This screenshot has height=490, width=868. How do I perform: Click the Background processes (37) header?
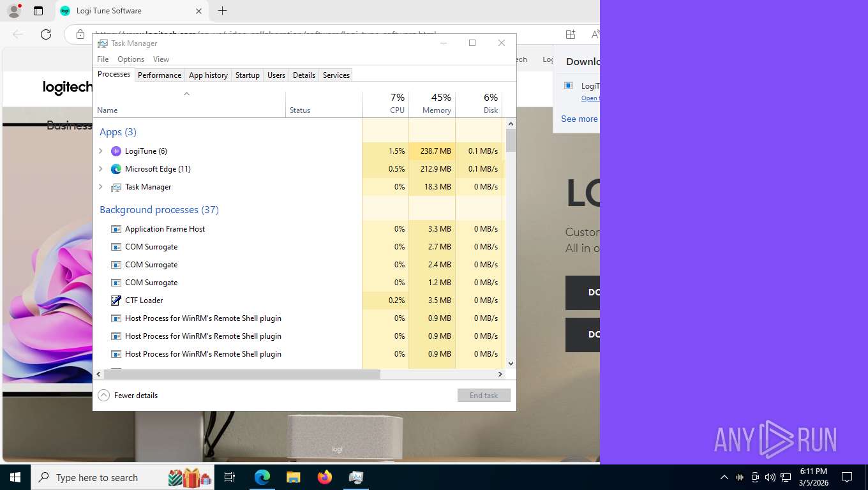tap(160, 210)
